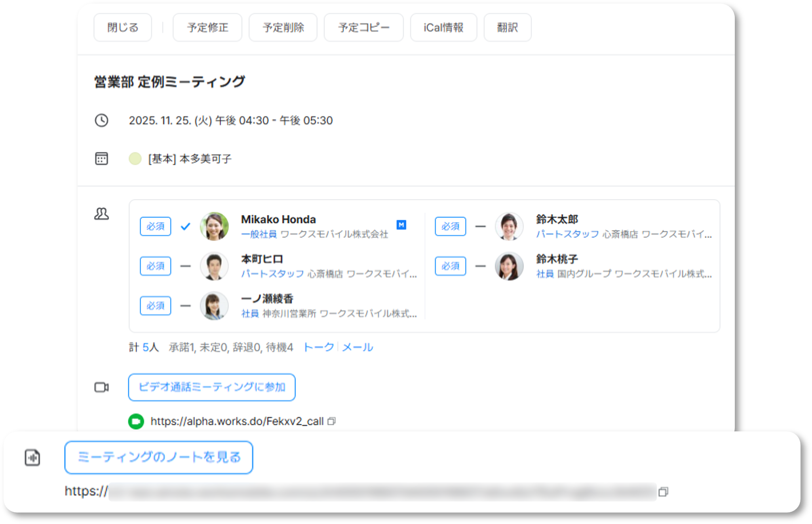Open iCal情報
This screenshot has height=524, width=812.
click(443, 28)
